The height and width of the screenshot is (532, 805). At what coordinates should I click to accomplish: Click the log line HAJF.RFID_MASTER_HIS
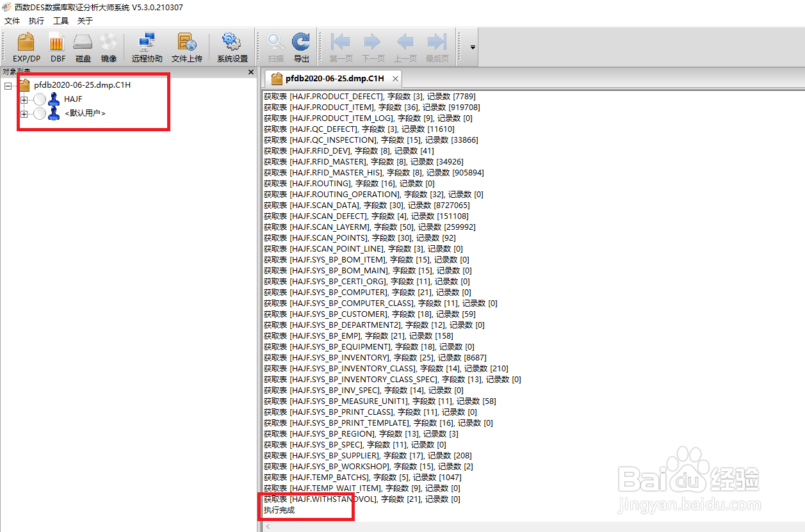pyautogui.click(x=374, y=172)
